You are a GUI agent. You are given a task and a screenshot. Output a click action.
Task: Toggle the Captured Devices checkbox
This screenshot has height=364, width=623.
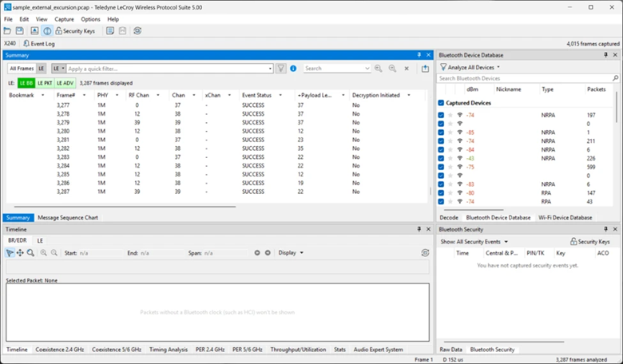[x=441, y=103]
